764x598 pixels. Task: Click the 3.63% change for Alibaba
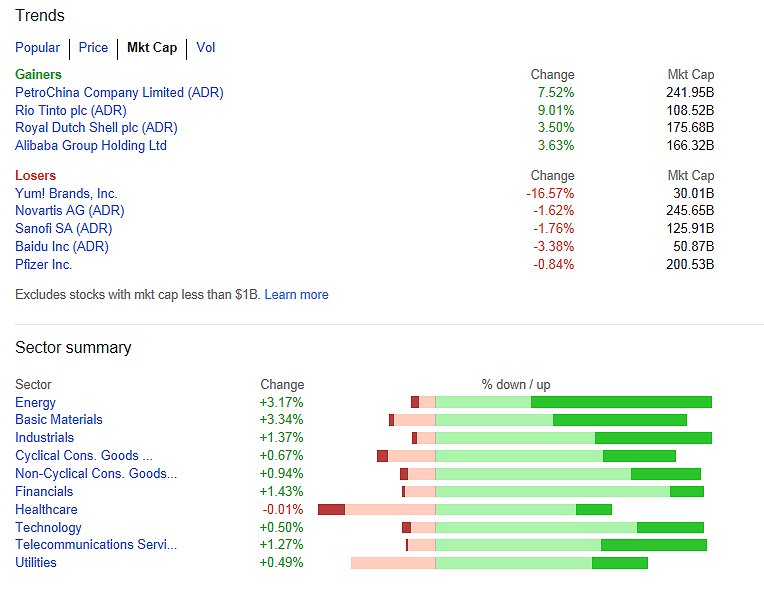[x=556, y=146]
